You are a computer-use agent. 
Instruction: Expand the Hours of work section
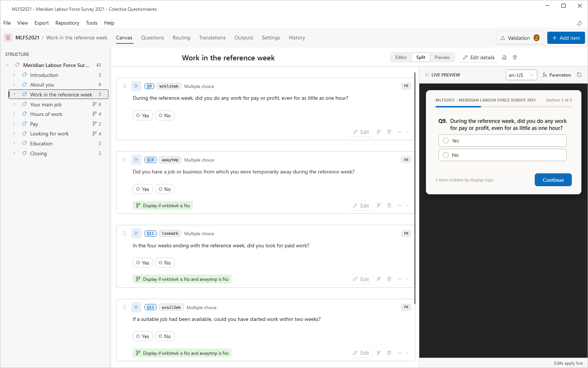(x=14, y=114)
